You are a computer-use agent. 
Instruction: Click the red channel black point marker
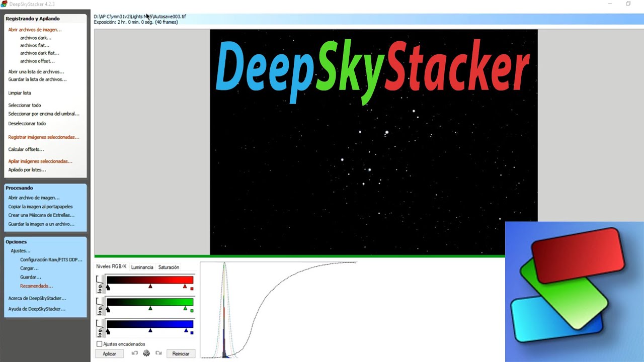pyautogui.click(x=108, y=286)
